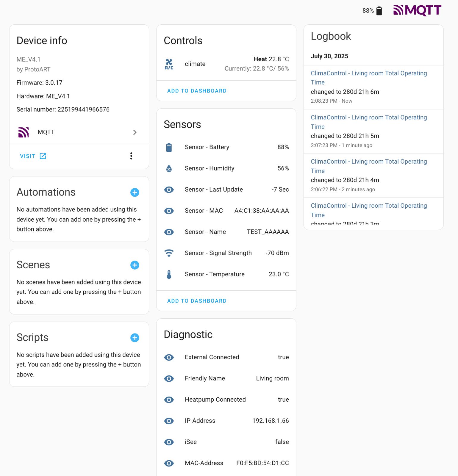
Task: Click the MQTT logo in header
Action: (x=417, y=11)
